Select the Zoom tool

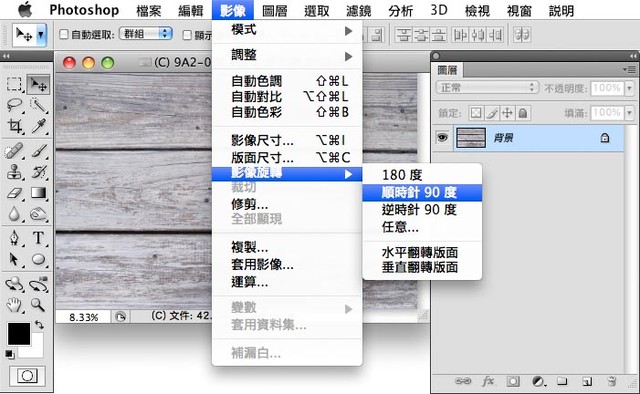click(x=38, y=305)
